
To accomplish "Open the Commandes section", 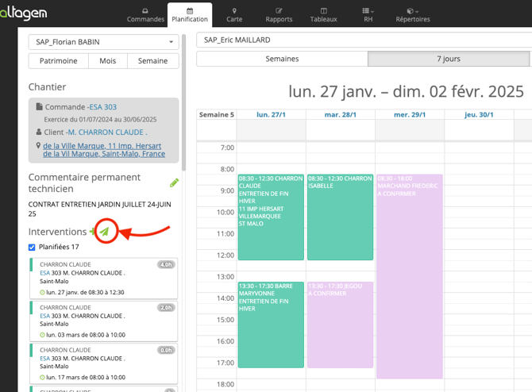I will tap(145, 14).
